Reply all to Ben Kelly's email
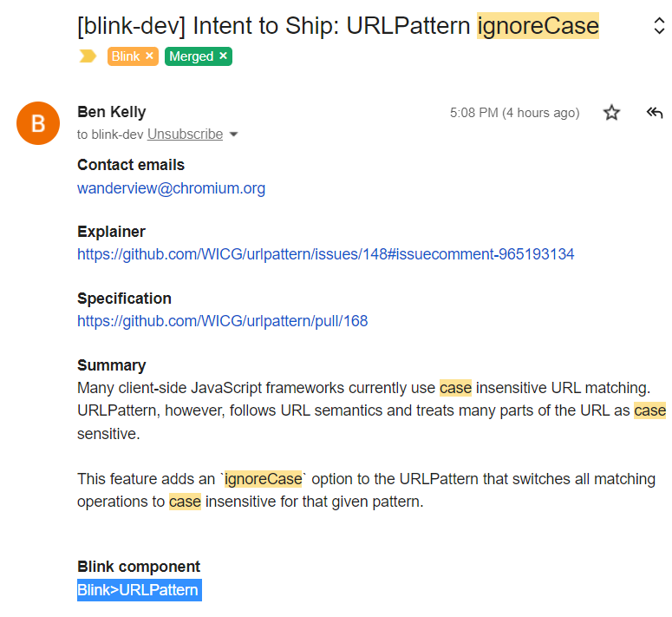 655,113
